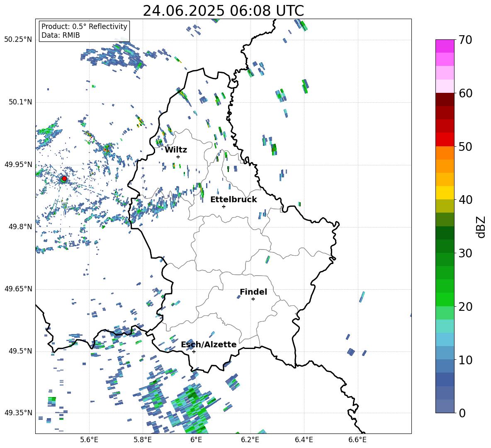Image resolution: width=491 pixels, height=448 pixels.
Task: Click the 'Data: RMIB' text
Action: [61, 35]
